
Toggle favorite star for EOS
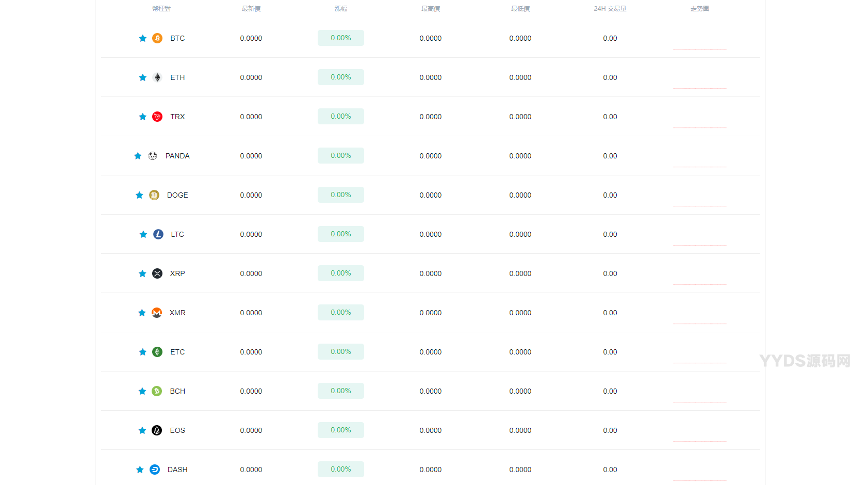tap(142, 430)
